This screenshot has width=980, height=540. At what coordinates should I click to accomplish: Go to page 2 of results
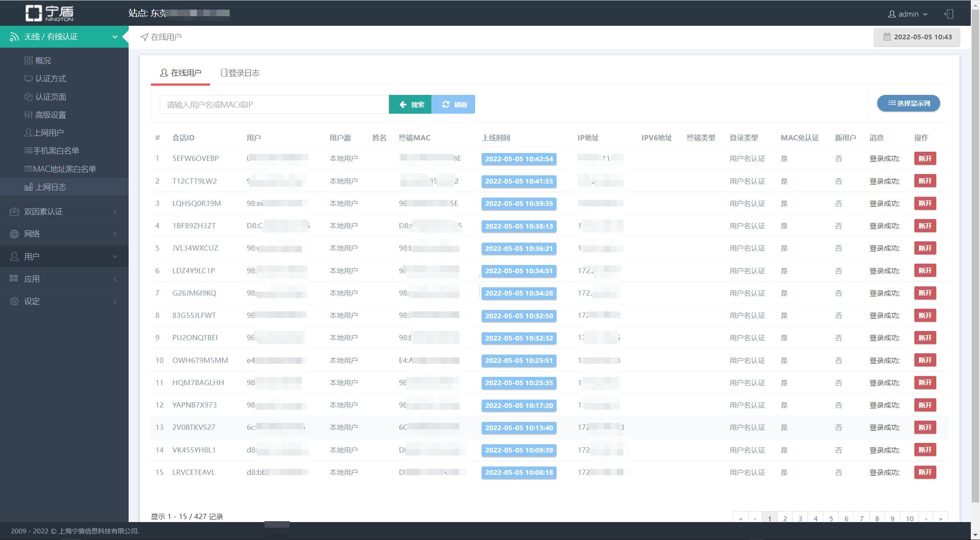click(785, 518)
